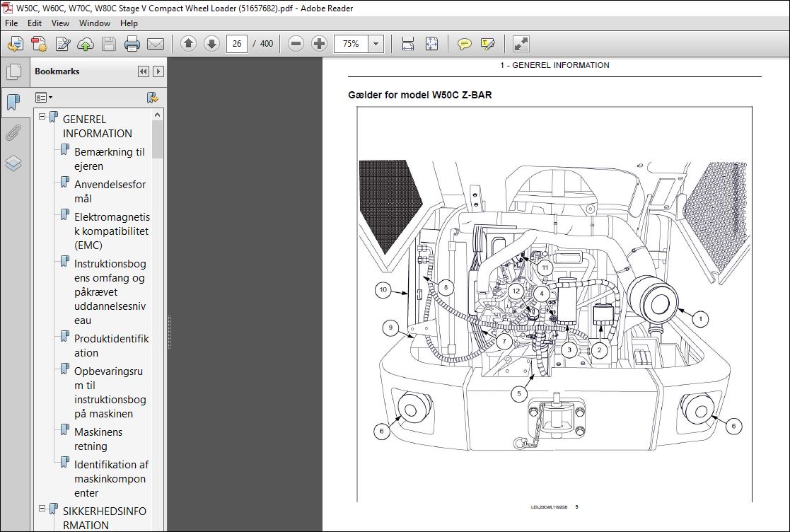Collapse the SIKKERHEDSINFORMATION tree node

pos(42,509)
